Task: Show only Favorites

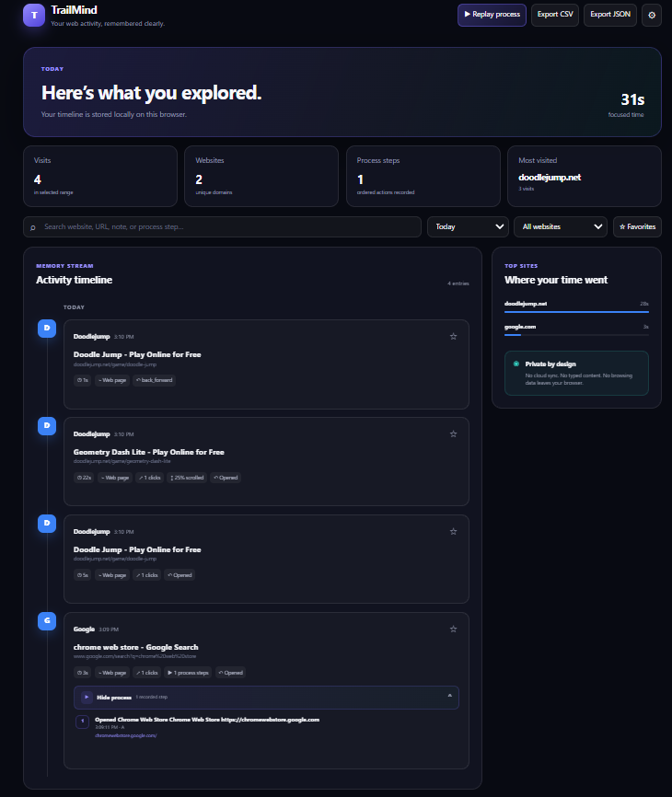Action: coord(637,226)
